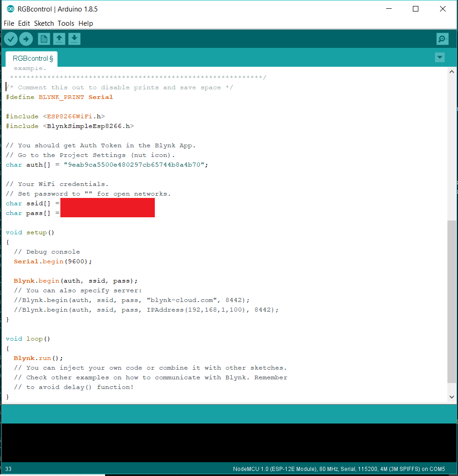Open the Edit menu

click(23, 23)
